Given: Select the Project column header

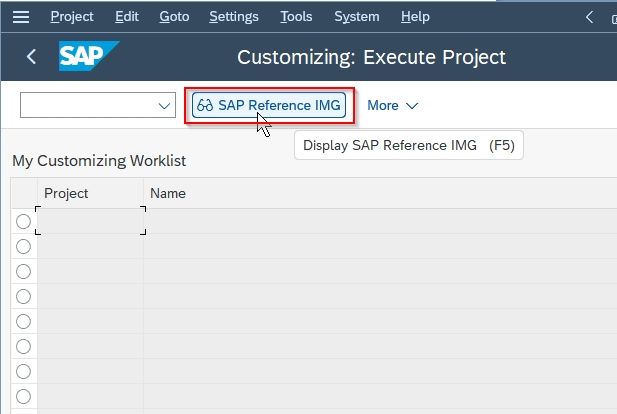Looking at the screenshot, I should pyautogui.click(x=90, y=193).
